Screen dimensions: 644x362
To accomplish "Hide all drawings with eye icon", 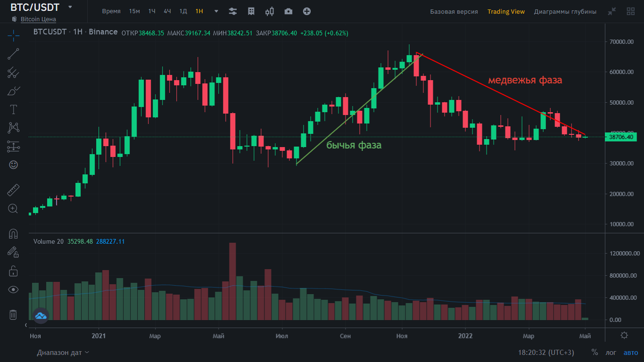I will pos(13,289).
